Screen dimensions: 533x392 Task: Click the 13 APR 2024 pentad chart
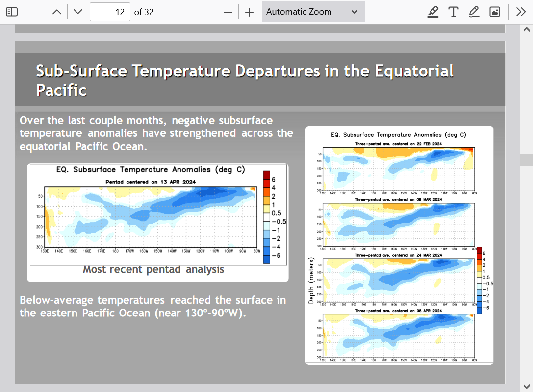click(x=151, y=217)
